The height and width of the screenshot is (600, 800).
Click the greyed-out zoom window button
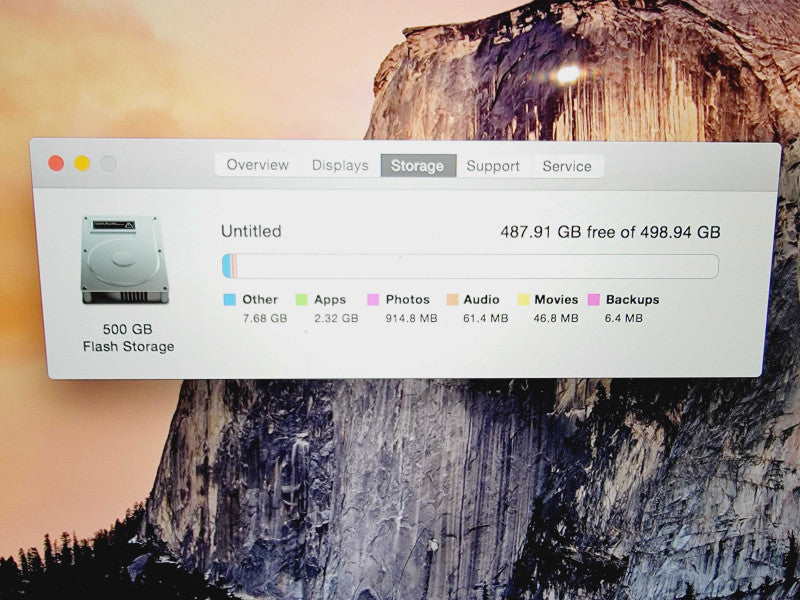click(x=108, y=163)
